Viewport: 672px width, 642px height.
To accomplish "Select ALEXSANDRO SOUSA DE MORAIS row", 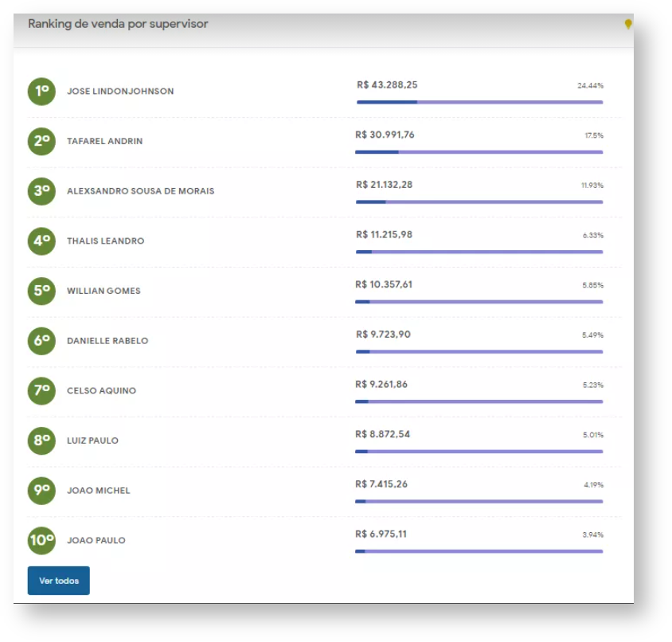I will tap(140, 191).
